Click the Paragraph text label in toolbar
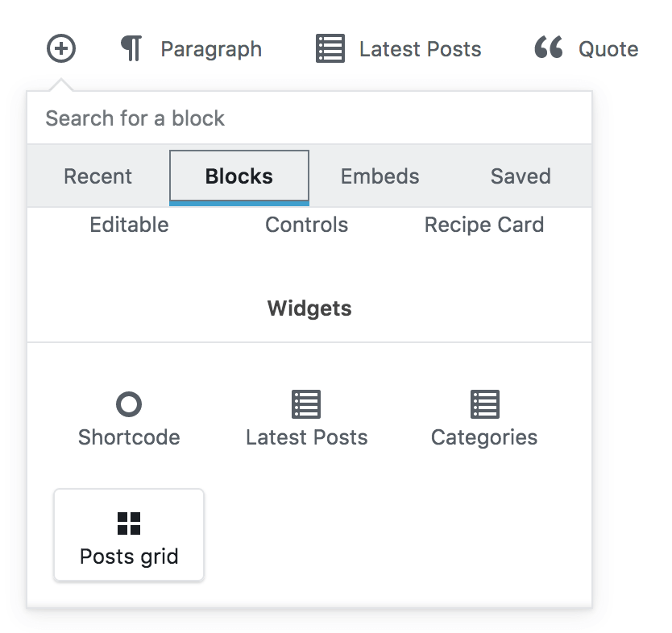 coord(211,49)
